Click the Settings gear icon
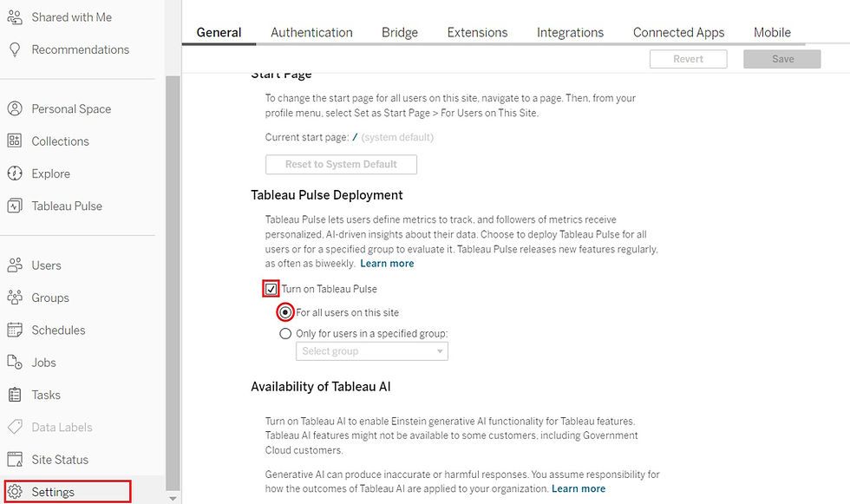 [15, 492]
